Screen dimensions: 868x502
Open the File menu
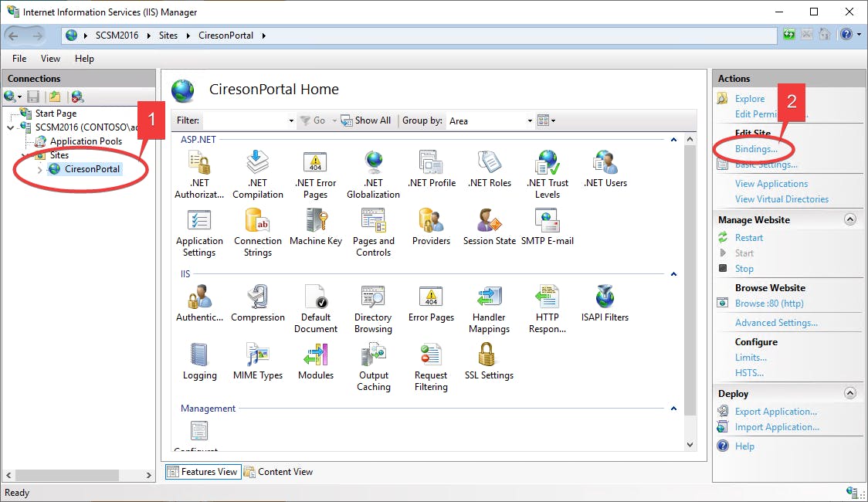tap(19, 58)
